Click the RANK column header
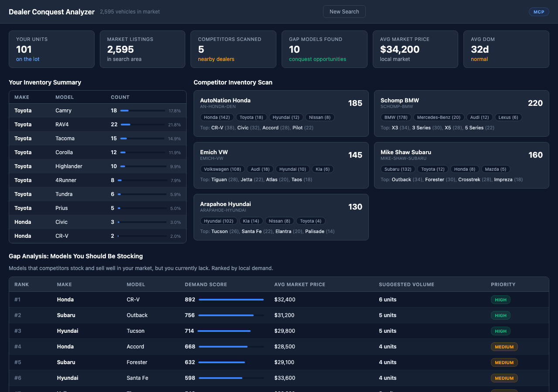 click(x=21, y=284)
